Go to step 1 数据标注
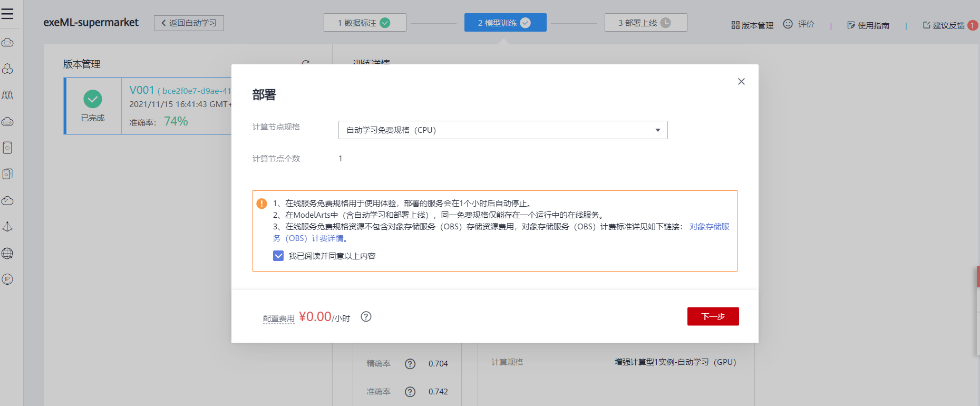The image size is (980, 406). pyautogui.click(x=365, y=23)
